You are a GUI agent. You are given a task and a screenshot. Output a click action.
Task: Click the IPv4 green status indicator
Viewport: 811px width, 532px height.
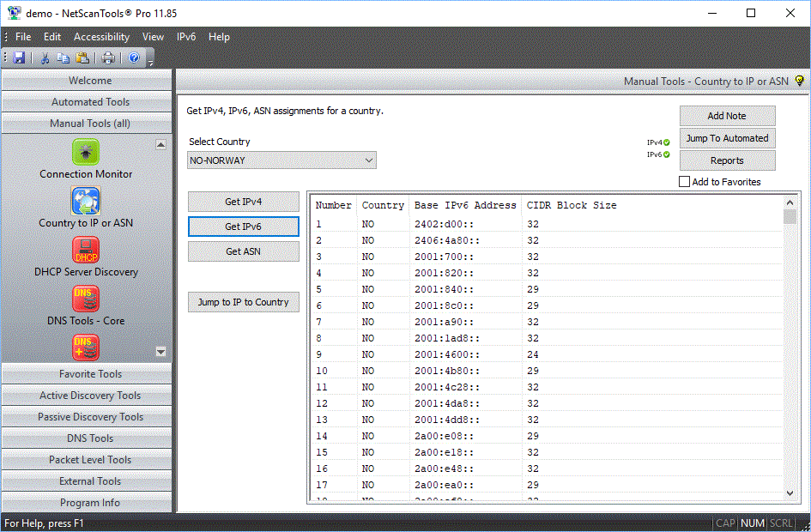[667, 142]
